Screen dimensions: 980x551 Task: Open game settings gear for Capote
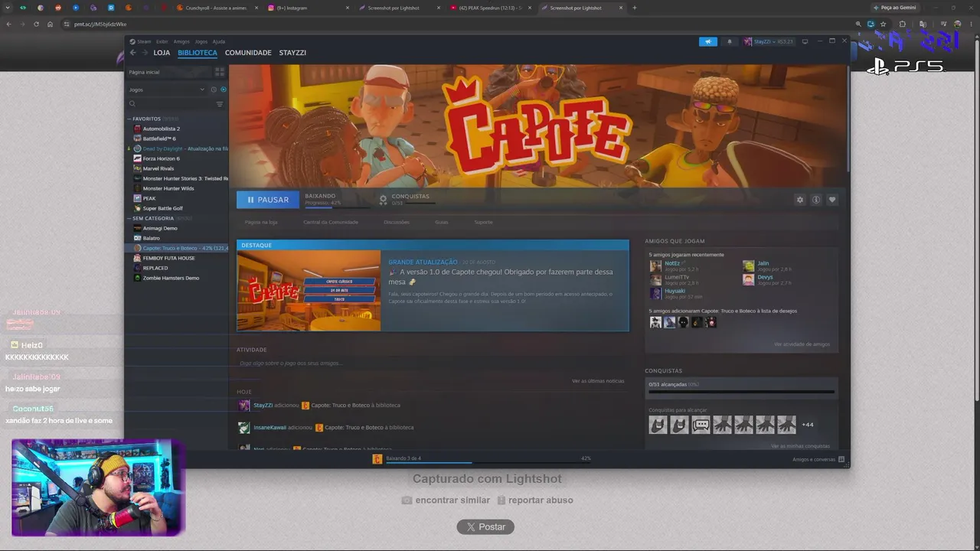click(x=800, y=200)
